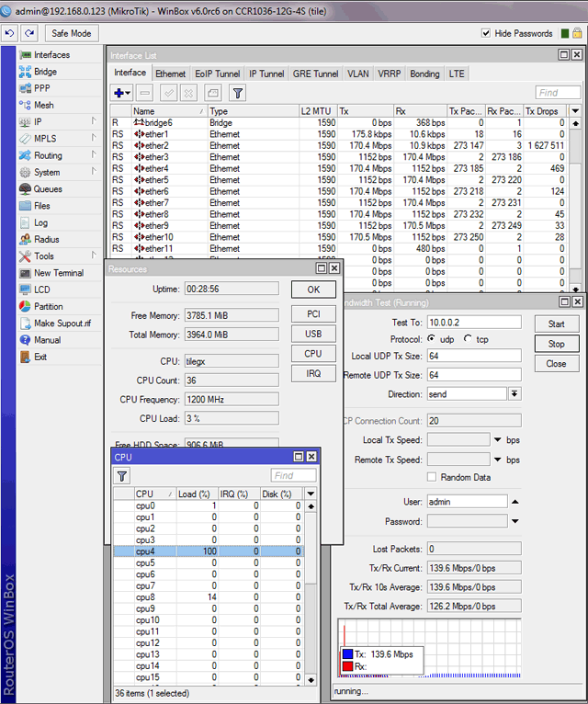This screenshot has height=704, width=588.
Task: Click the undo arrow in top toolbar
Action: click(10, 33)
